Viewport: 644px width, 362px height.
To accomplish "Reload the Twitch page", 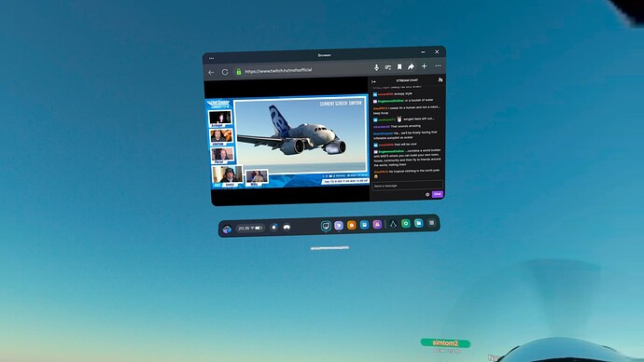I will point(225,72).
